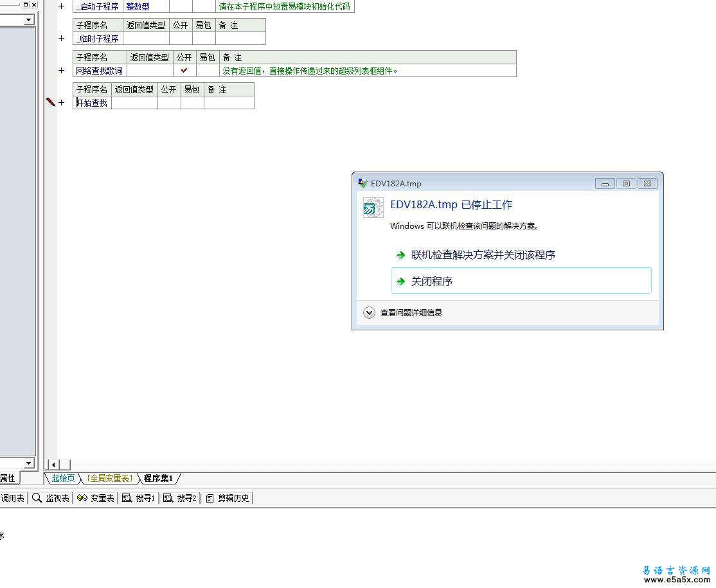Select the 网络查找歌词 name cell

coord(100,70)
